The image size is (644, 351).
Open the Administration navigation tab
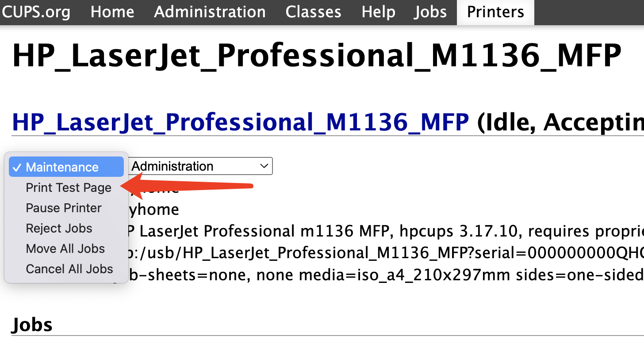(x=210, y=12)
